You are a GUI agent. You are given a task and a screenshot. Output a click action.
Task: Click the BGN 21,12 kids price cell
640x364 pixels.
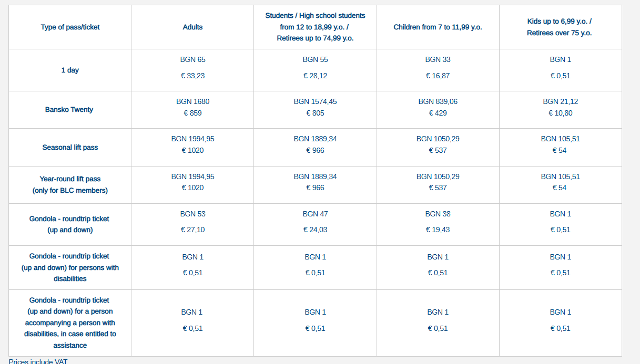click(560, 101)
